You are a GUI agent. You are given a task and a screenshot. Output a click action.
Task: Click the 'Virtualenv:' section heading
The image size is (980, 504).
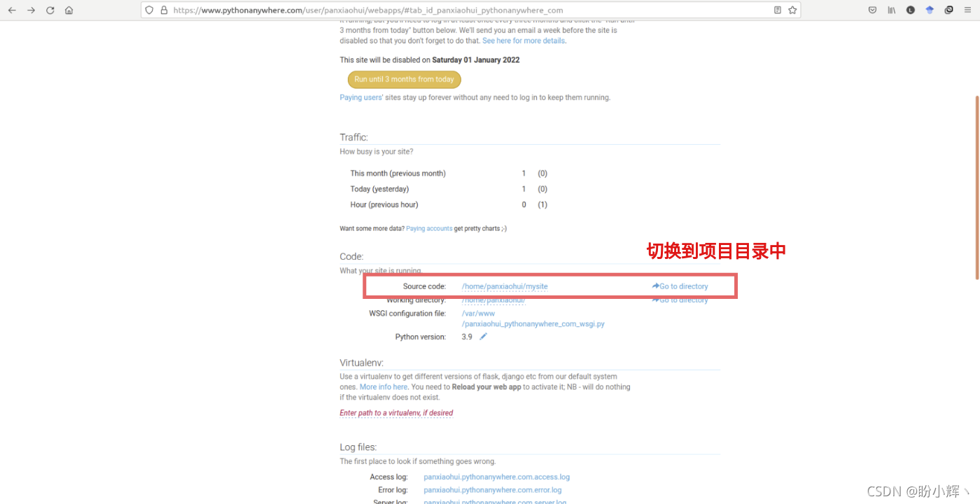[361, 363]
